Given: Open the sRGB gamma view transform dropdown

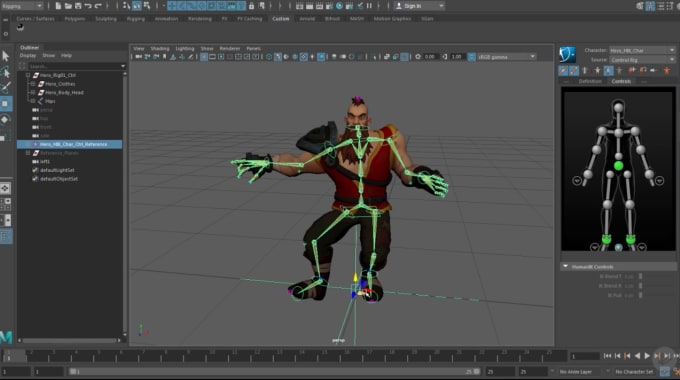Looking at the screenshot, I should pyautogui.click(x=507, y=57).
